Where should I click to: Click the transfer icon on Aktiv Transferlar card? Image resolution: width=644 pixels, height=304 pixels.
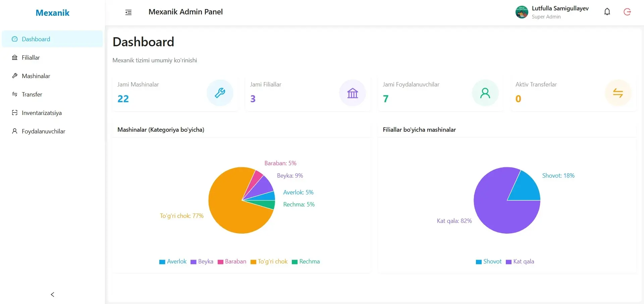pos(618,93)
